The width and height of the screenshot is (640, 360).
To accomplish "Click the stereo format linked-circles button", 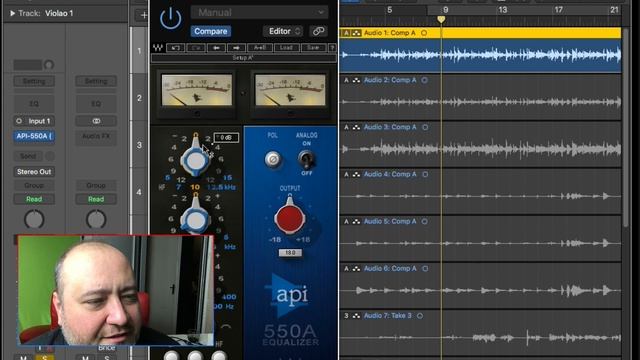I will click(x=96, y=121).
